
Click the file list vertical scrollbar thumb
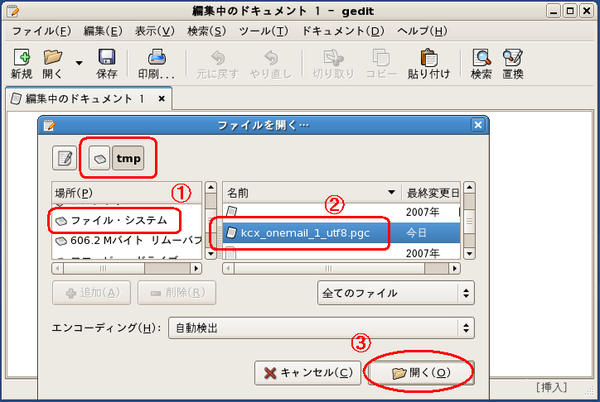click(470, 221)
